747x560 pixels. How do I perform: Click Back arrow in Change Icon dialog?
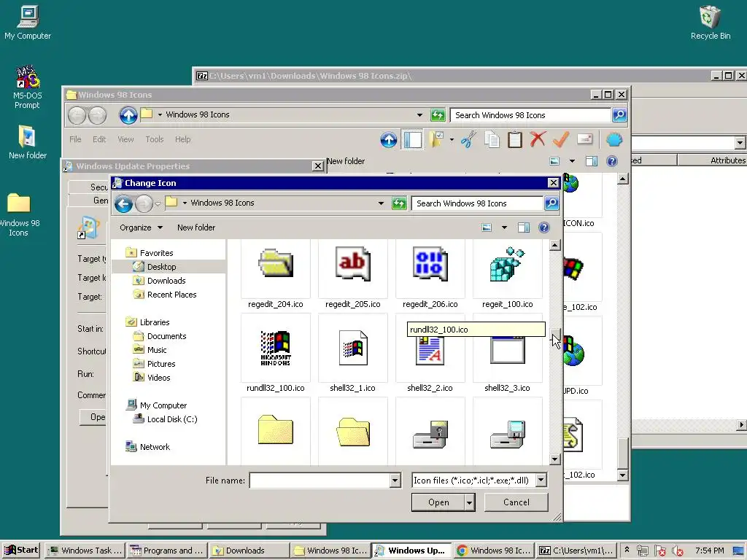pos(123,204)
